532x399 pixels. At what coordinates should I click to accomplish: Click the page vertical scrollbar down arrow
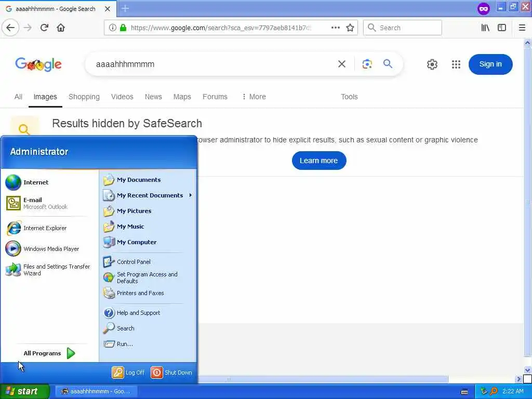(x=527, y=370)
